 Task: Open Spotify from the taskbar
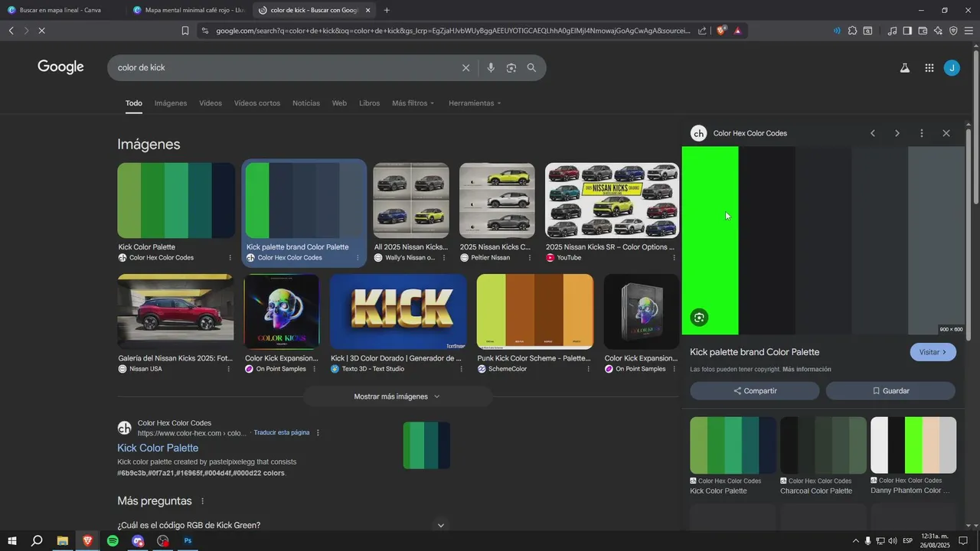pos(113,540)
